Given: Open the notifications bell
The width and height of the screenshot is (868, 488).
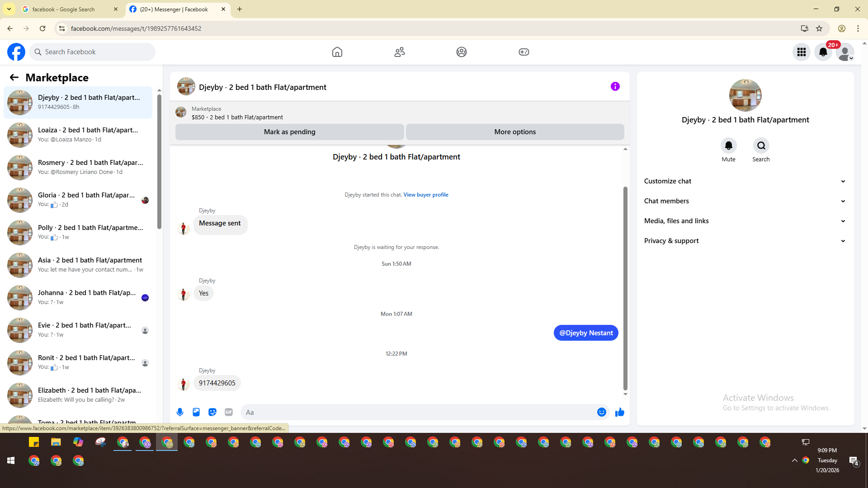Looking at the screenshot, I should (823, 52).
